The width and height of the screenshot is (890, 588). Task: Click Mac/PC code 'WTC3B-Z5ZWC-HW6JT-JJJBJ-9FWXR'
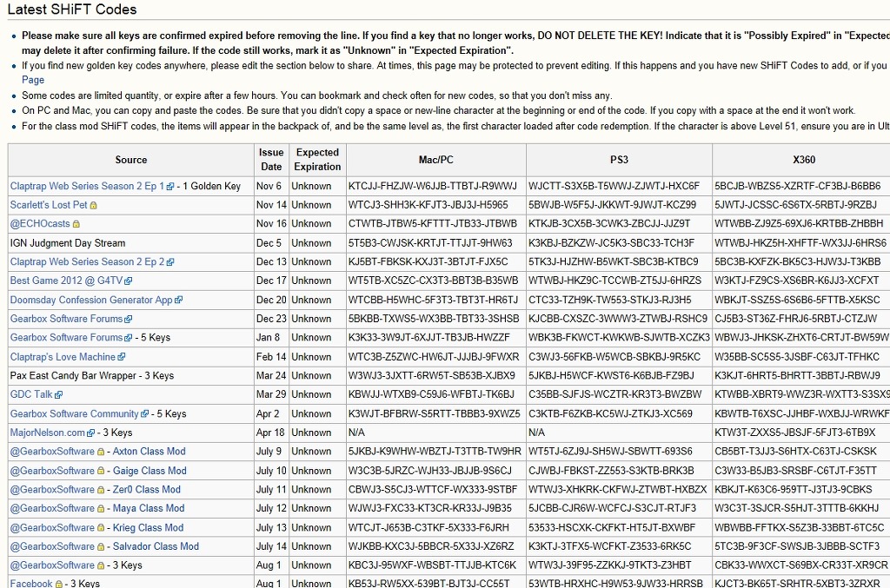(x=434, y=357)
